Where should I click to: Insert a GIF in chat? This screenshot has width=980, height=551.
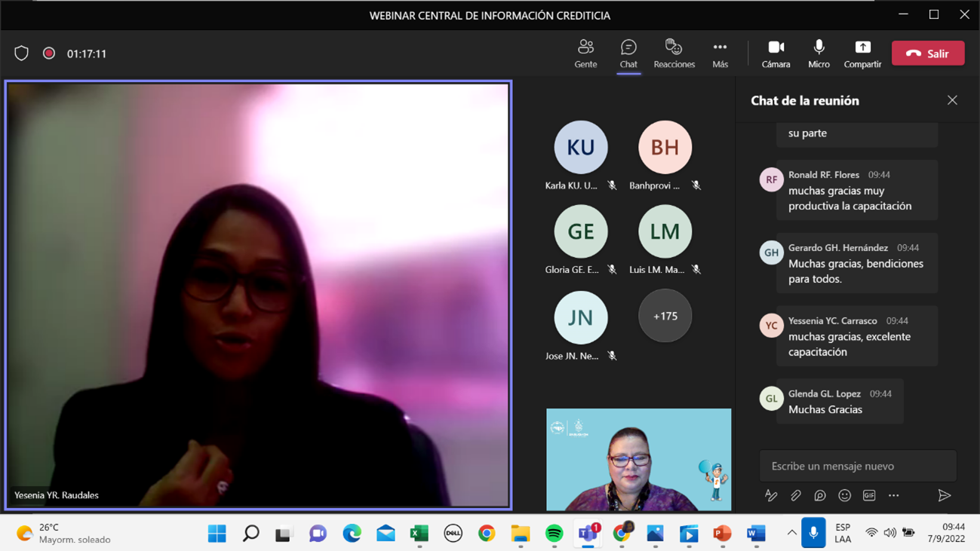tap(869, 495)
